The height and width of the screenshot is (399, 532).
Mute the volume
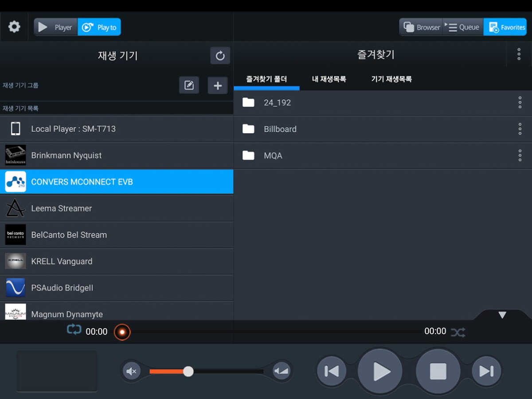coord(132,371)
